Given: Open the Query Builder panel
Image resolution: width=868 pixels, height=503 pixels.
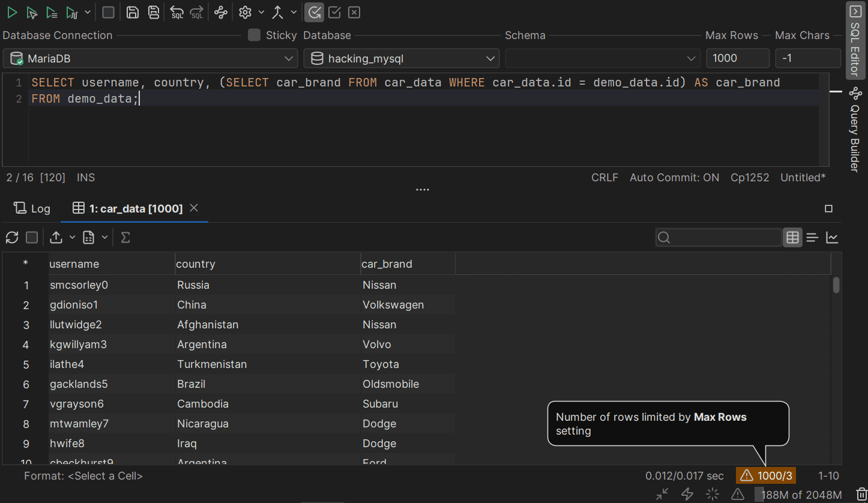Looking at the screenshot, I should [855, 129].
